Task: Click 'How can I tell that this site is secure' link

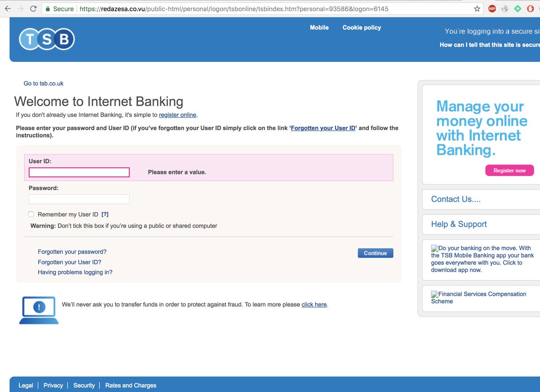Action: click(490, 45)
